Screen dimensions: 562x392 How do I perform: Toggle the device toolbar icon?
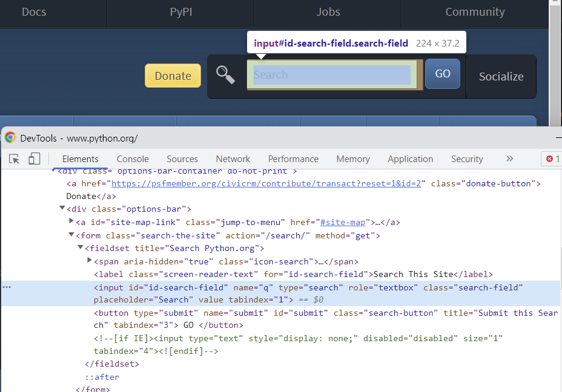click(x=34, y=158)
